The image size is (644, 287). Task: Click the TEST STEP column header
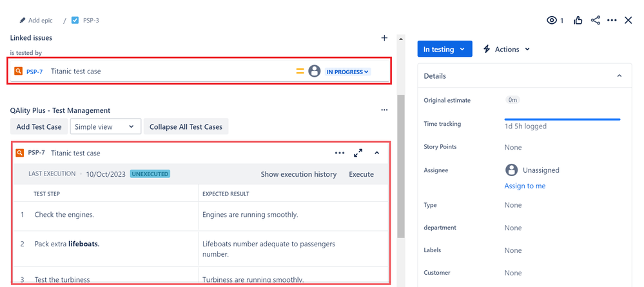(x=47, y=193)
